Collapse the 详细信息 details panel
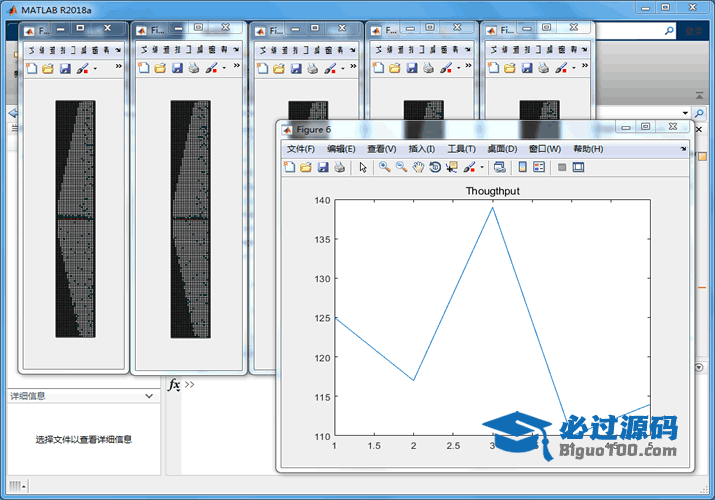The width and height of the screenshot is (715, 500). click(x=149, y=396)
